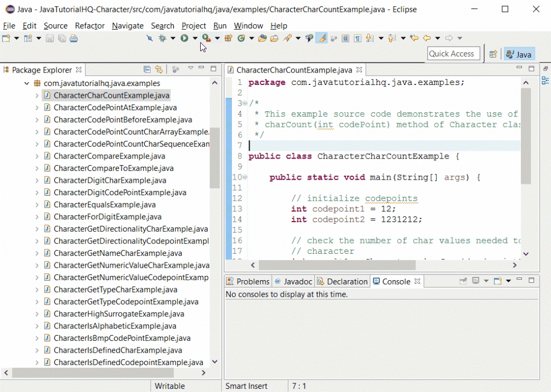
Task: Toggle Link with Editor in Package Explorer
Action: click(x=159, y=69)
